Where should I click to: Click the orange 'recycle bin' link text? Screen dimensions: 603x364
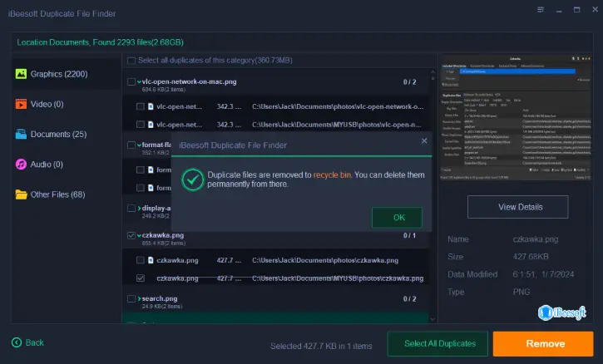click(x=332, y=175)
